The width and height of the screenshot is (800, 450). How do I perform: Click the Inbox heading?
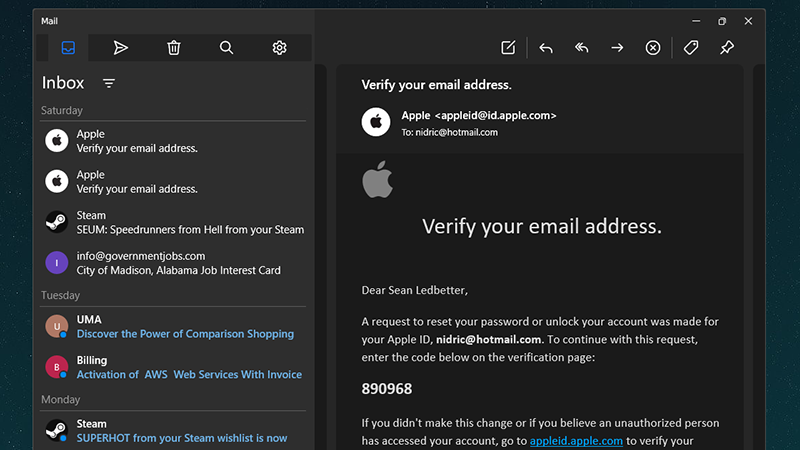pos(63,83)
